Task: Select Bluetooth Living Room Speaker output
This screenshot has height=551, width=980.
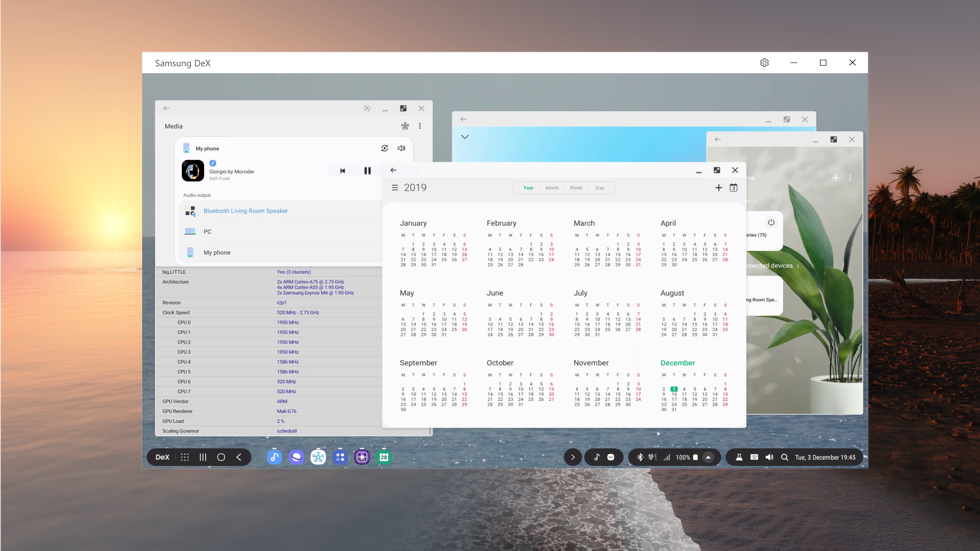Action: (x=245, y=211)
